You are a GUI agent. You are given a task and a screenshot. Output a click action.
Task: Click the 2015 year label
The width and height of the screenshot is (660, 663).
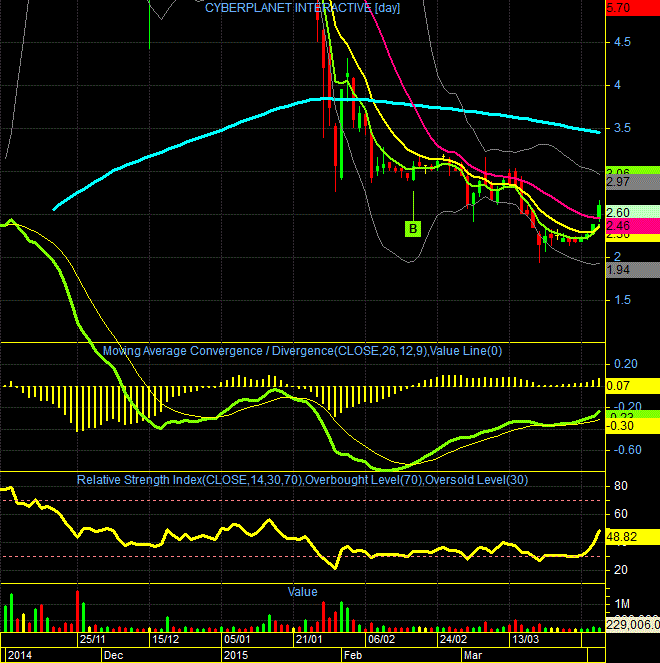click(x=236, y=655)
